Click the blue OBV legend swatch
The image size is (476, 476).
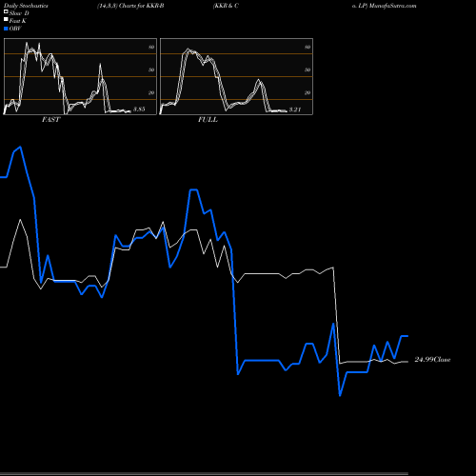6,29
